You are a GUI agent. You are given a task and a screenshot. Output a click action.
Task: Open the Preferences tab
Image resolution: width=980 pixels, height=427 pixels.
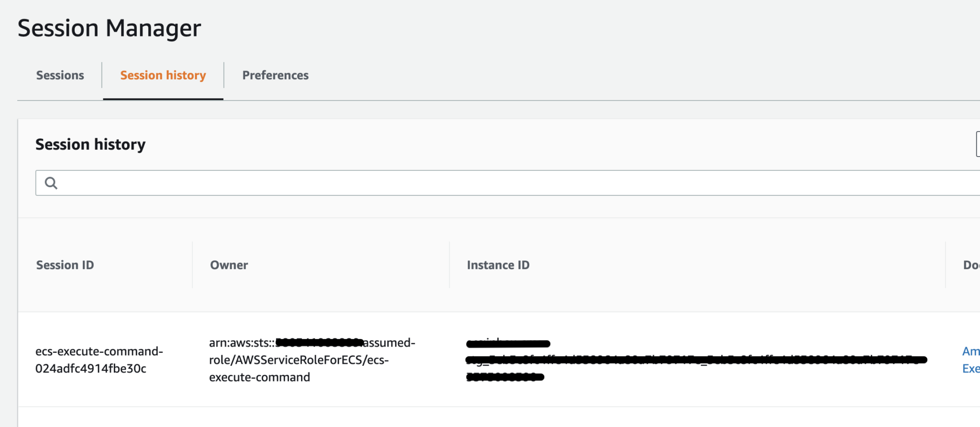pyautogui.click(x=276, y=75)
